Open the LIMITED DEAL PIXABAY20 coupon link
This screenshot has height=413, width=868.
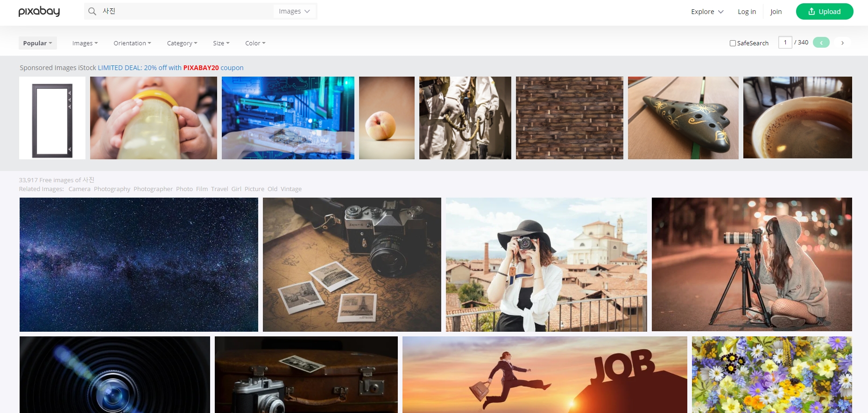pyautogui.click(x=170, y=68)
